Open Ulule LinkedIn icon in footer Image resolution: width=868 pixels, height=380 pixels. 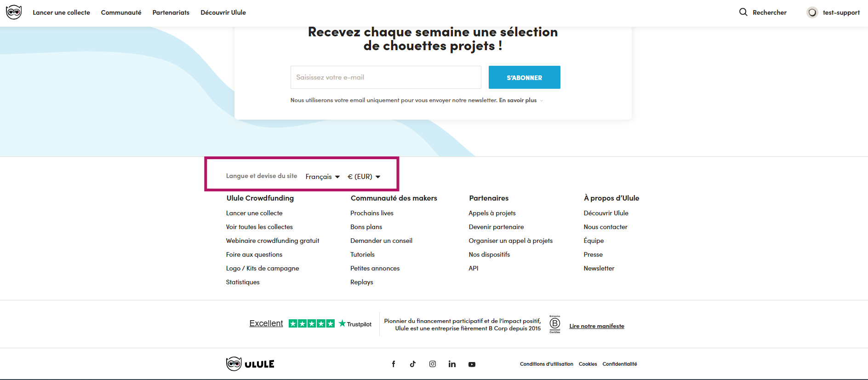452,364
